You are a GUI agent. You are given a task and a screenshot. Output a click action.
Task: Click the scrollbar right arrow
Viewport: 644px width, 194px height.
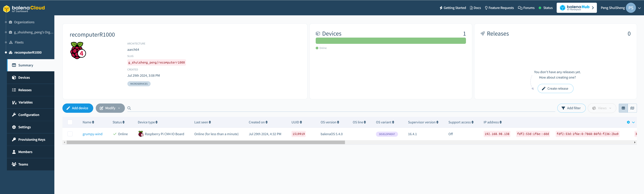tap(635, 142)
